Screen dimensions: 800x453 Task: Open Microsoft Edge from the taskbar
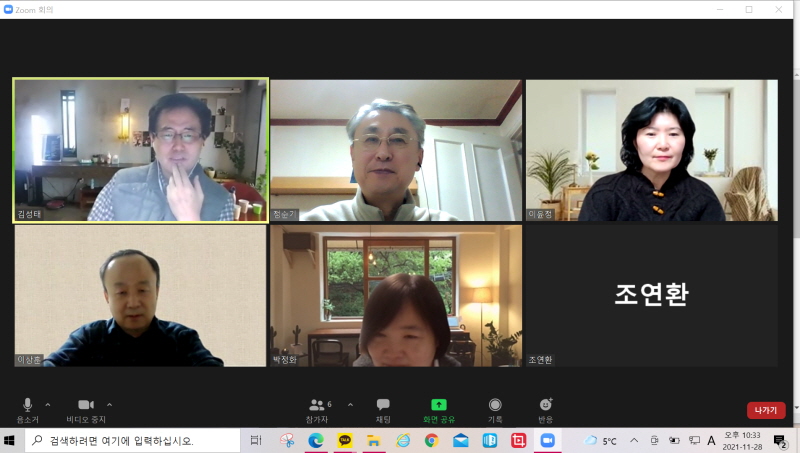click(316, 440)
